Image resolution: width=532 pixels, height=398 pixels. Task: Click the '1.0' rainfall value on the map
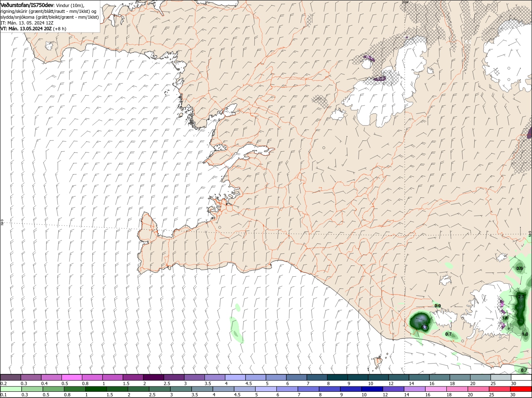[525, 334]
